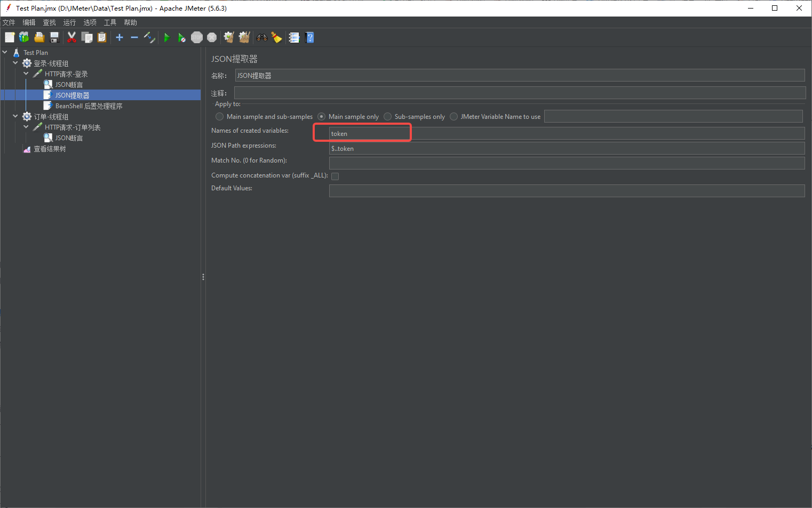Start the test with green arrow
The height and width of the screenshot is (508, 812).
167,37
